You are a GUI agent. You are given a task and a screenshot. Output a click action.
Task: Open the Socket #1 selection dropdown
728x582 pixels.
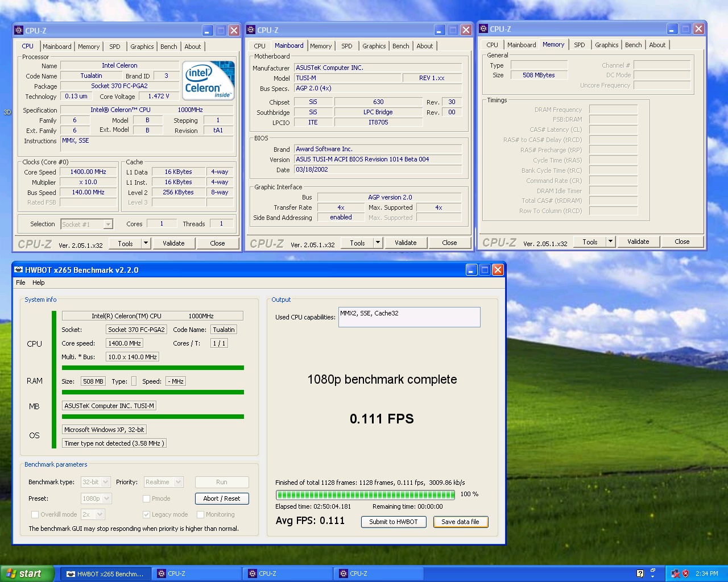(x=87, y=225)
